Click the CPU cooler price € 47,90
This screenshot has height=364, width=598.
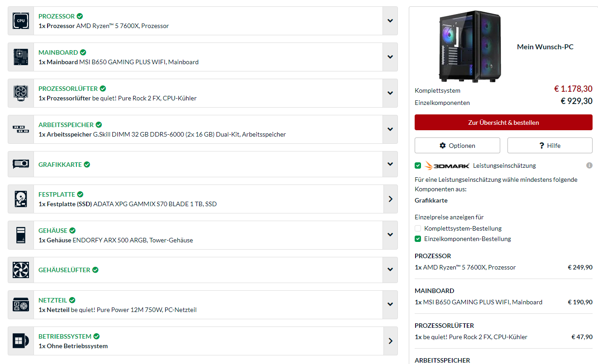tap(582, 337)
